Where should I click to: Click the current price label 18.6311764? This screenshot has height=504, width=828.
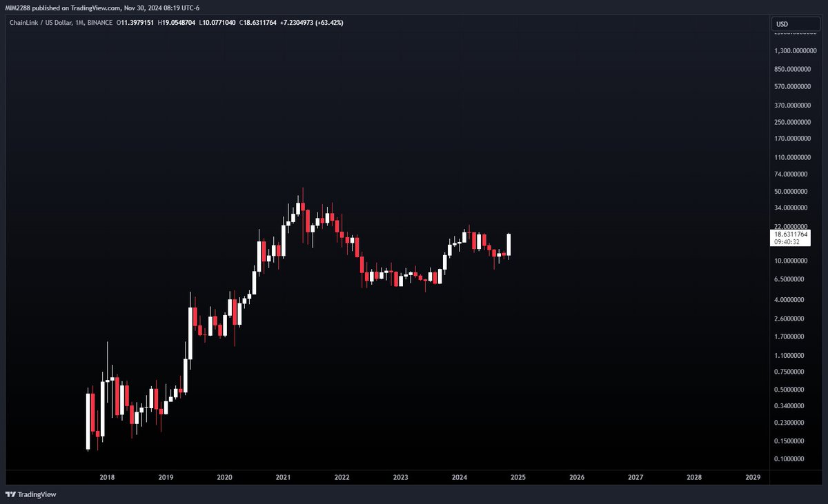[x=791, y=234]
